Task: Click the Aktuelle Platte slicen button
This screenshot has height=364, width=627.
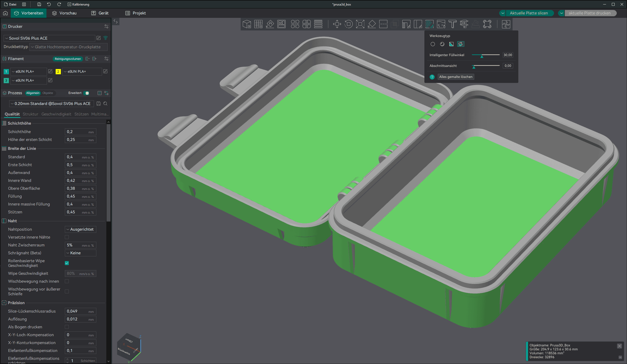Action: click(x=529, y=13)
